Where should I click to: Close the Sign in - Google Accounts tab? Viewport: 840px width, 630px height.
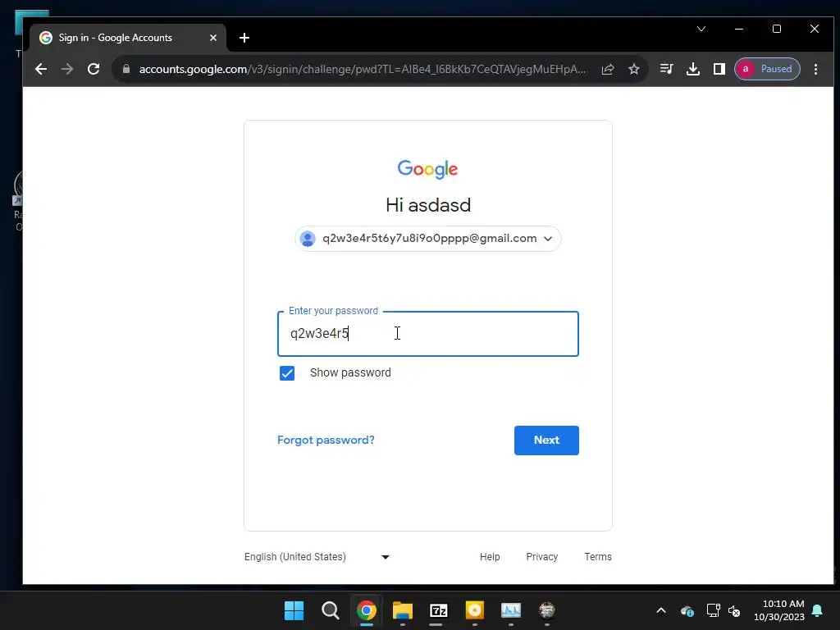point(213,38)
